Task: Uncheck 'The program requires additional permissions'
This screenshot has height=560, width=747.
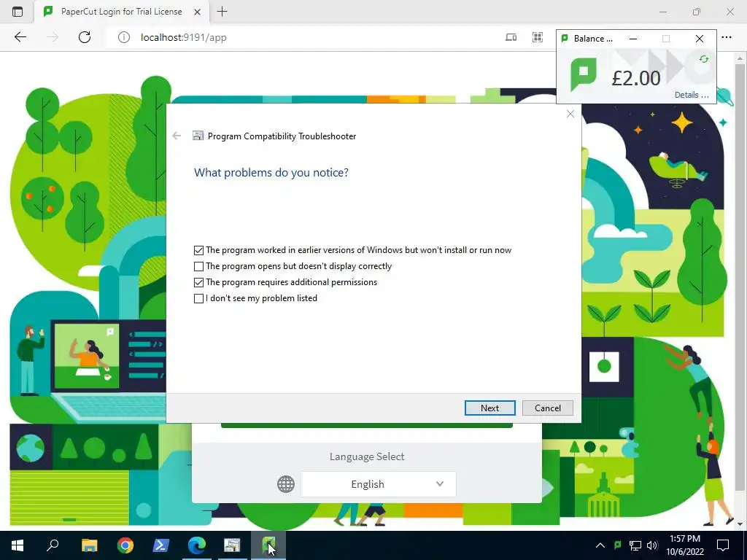Action: pos(198,282)
